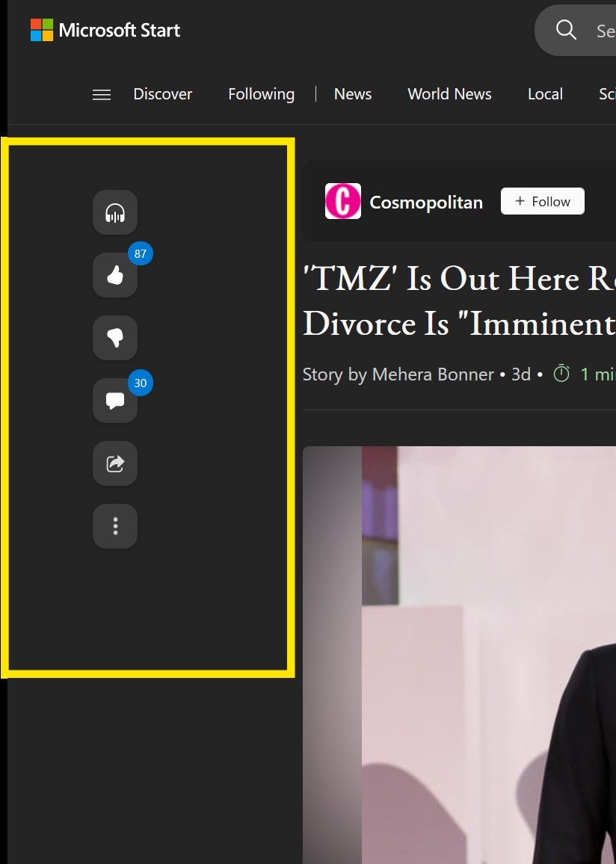This screenshot has width=616, height=864.
Task: Click the Cosmopolitan publisher logo
Action: tap(342, 201)
